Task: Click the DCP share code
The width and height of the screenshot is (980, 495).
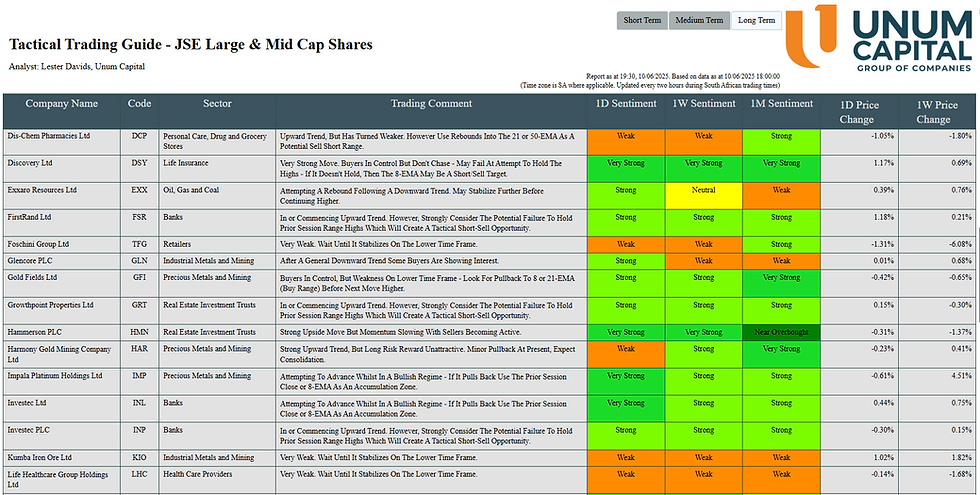Action: click(x=139, y=136)
